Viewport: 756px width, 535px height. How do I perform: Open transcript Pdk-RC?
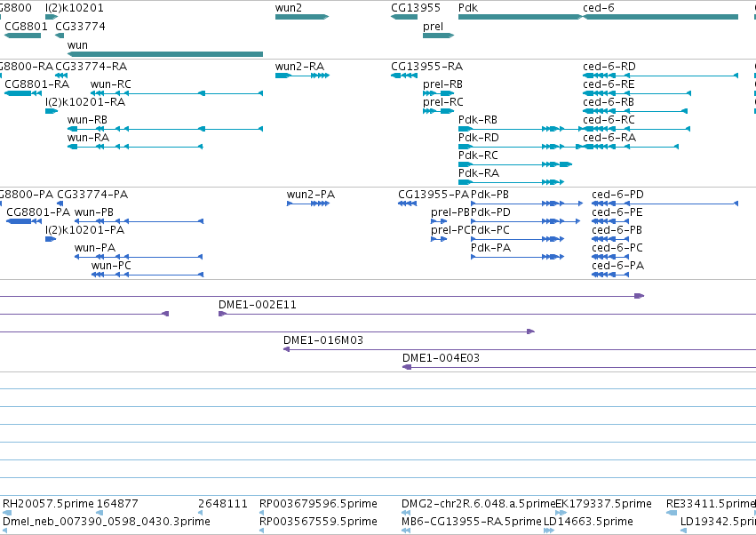click(x=478, y=156)
